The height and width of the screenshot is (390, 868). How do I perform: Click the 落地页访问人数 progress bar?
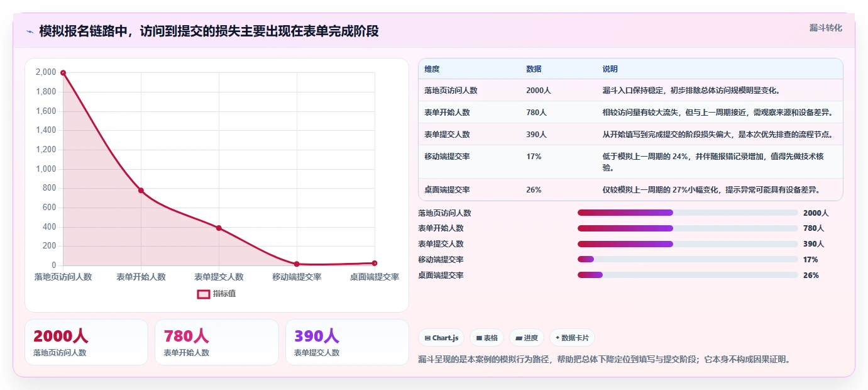pyautogui.click(x=688, y=213)
